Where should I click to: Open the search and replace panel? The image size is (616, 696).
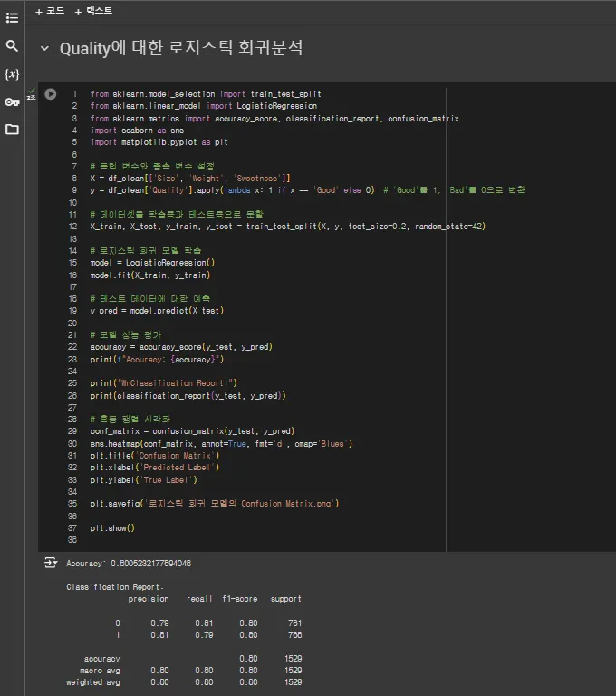[12, 45]
